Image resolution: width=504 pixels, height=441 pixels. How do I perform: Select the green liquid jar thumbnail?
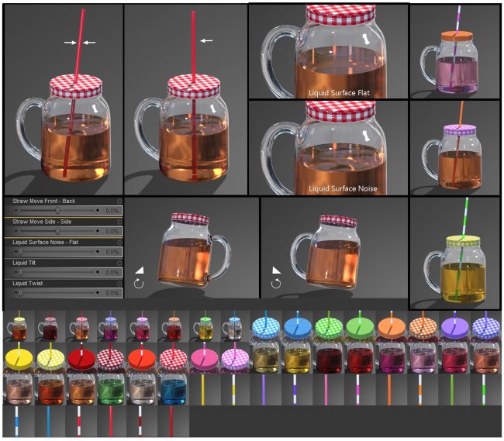tap(109, 389)
